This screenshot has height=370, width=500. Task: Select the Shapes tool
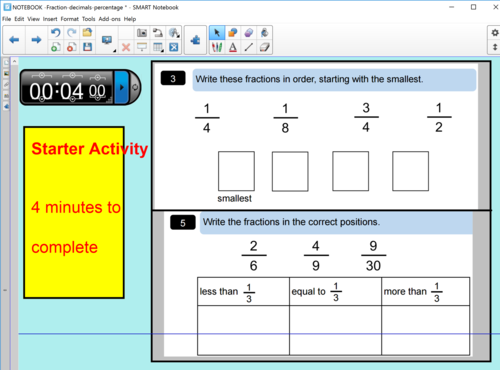[x=233, y=33]
